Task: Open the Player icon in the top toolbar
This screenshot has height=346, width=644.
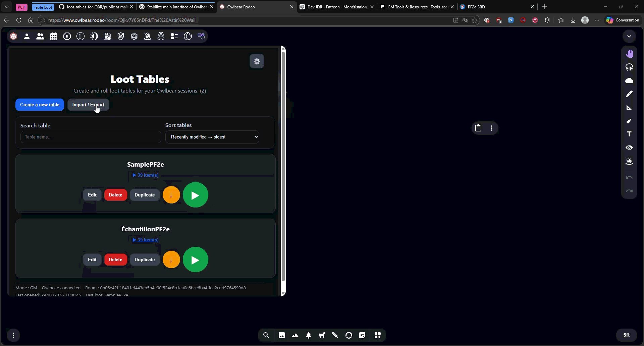Action: point(27,36)
